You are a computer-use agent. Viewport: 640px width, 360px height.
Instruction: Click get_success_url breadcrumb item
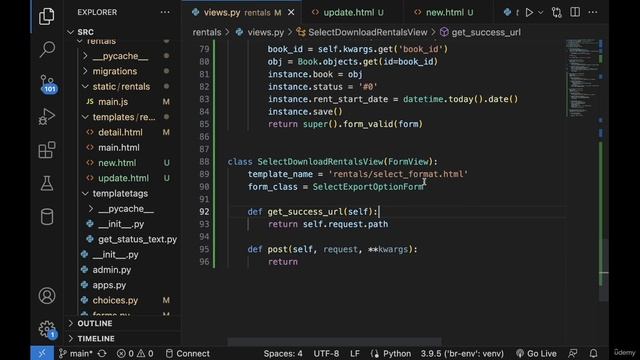486,32
